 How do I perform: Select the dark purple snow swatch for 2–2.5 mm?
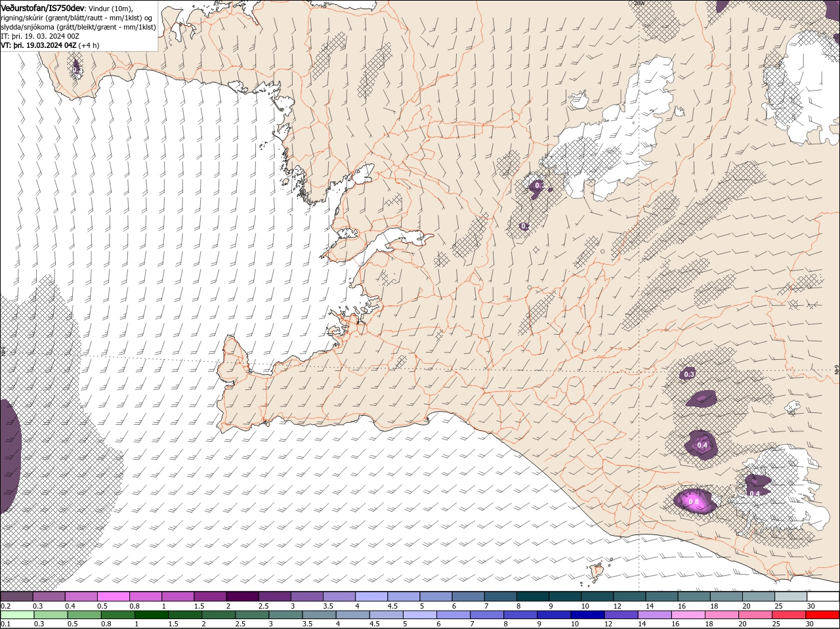tap(243, 596)
